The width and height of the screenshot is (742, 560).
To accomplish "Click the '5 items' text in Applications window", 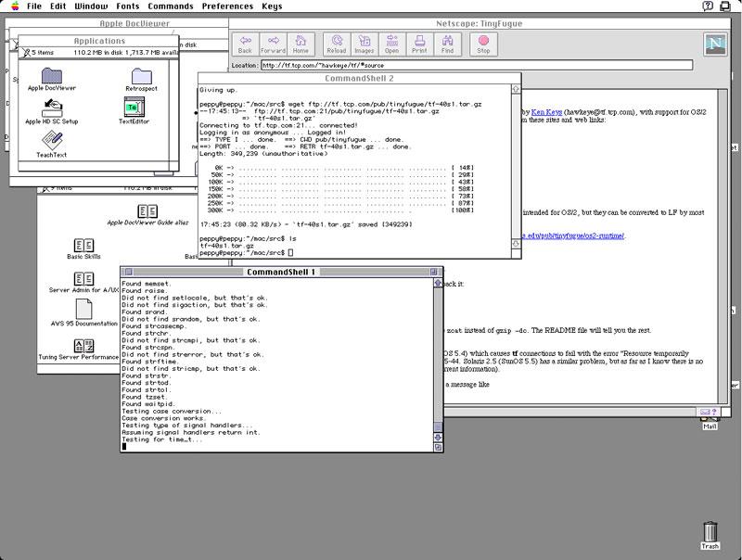I will tap(43, 53).
